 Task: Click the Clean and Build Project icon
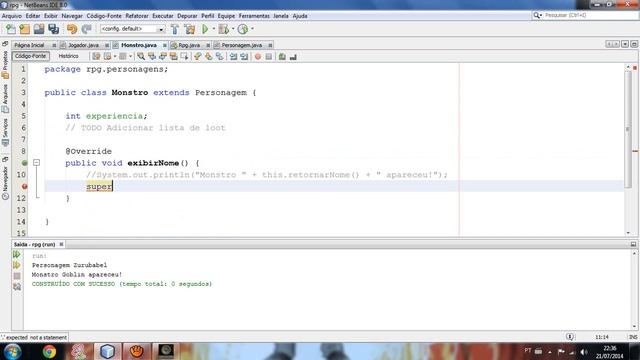pyautogui.click(x=189, y=29)
